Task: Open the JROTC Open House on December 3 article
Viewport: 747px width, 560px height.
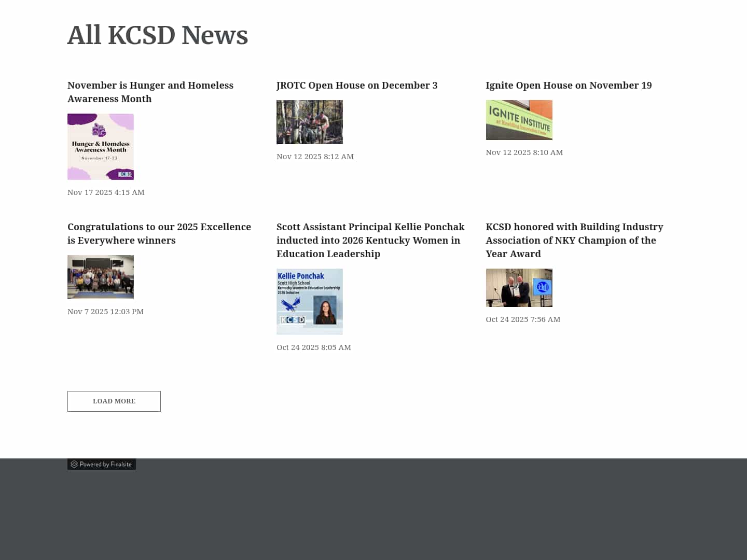Action: tap(357, 85)
